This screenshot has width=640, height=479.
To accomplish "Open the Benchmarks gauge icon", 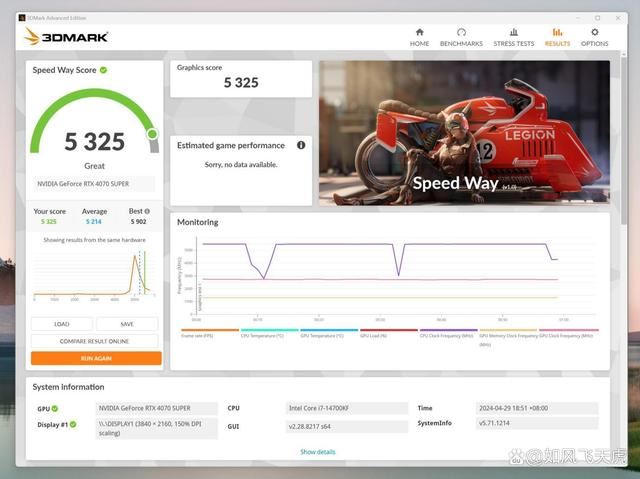I will coord(461,32).
